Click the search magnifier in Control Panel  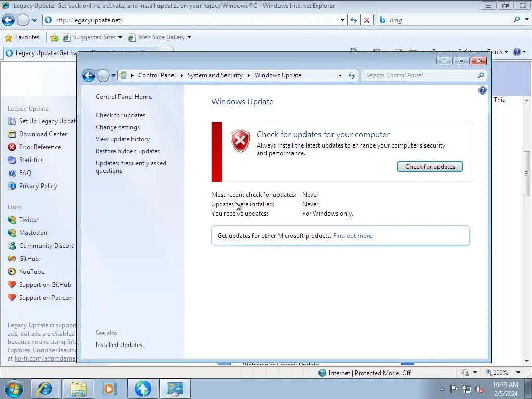(481, 75)
